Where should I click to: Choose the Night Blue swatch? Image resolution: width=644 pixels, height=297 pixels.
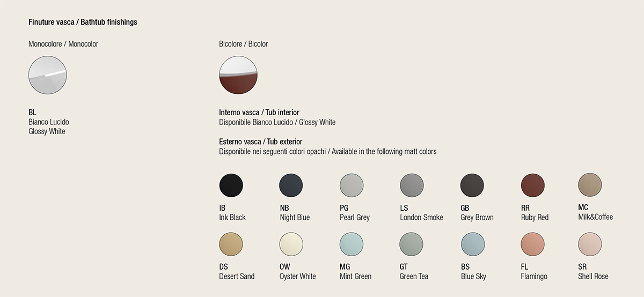(x=291, y=186)
